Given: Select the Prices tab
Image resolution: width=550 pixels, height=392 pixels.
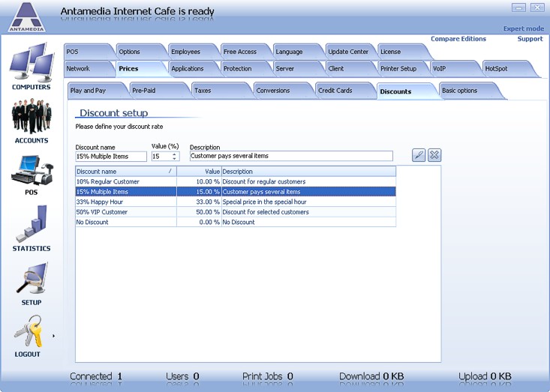Looking at the screenshot, I should click(x=140, y=69).
